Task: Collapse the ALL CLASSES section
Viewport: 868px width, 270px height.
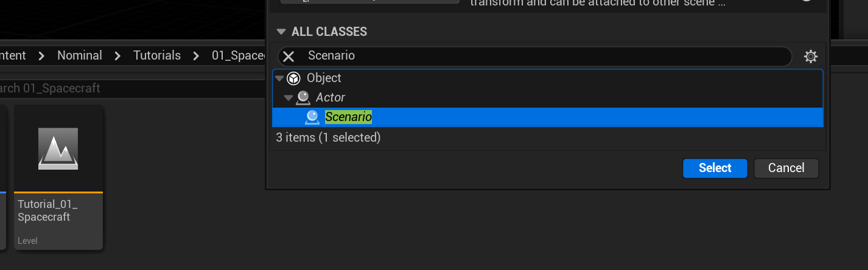Action: (281, 32)
